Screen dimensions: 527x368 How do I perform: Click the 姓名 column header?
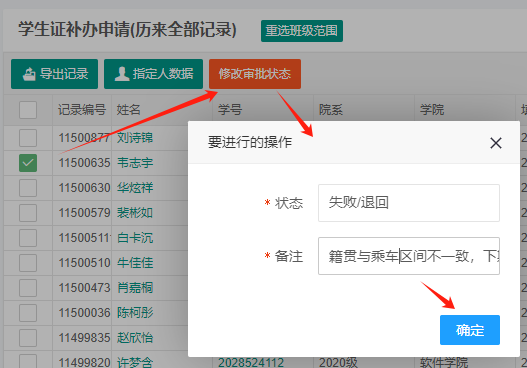pos(128,110)
